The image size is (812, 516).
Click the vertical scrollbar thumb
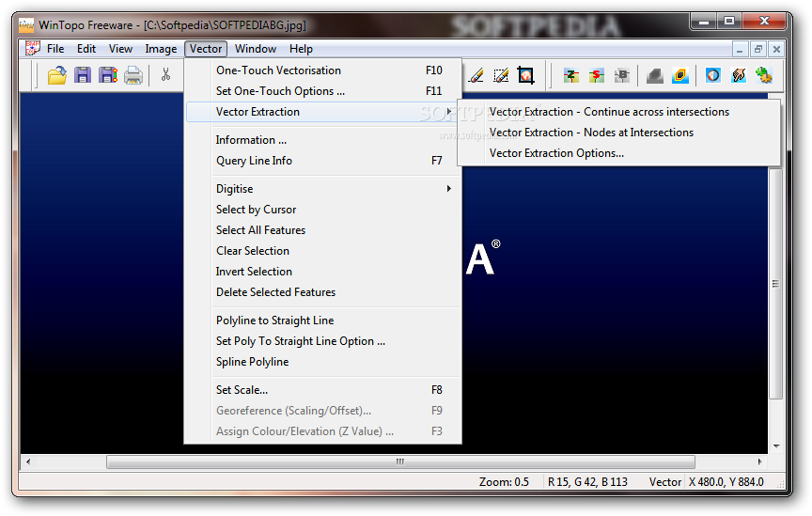coord(775,284)
